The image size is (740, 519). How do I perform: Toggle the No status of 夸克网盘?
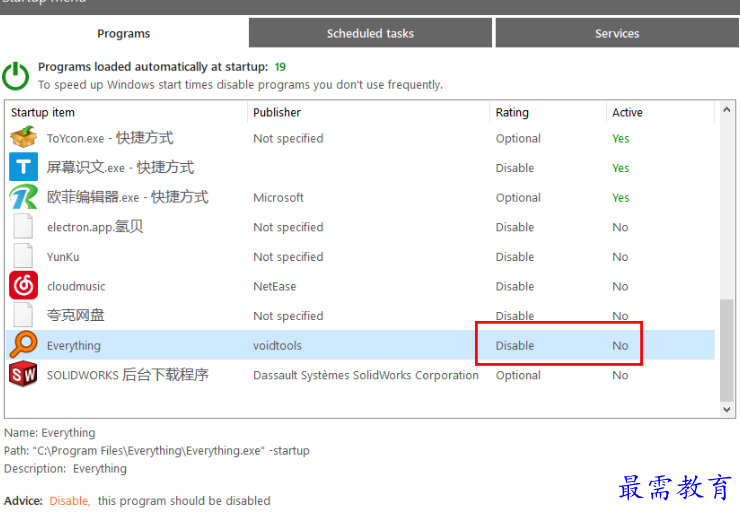point(620,316)
